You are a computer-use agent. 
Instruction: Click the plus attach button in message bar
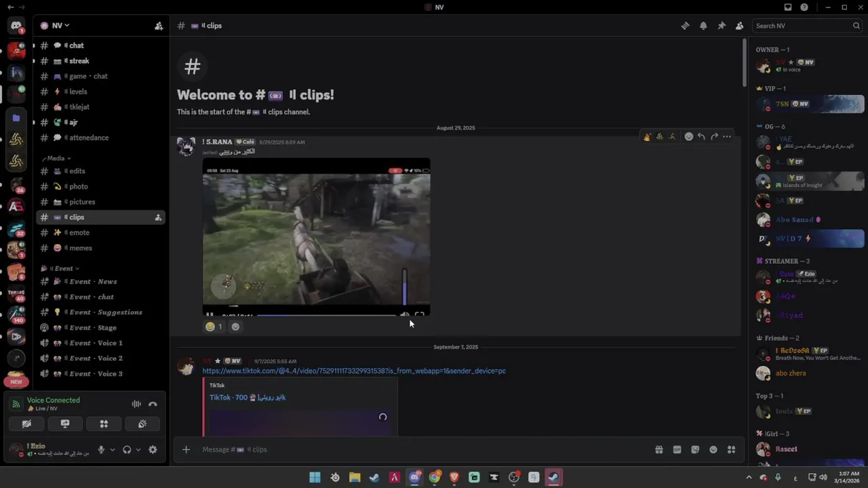[x=186, y=449]
